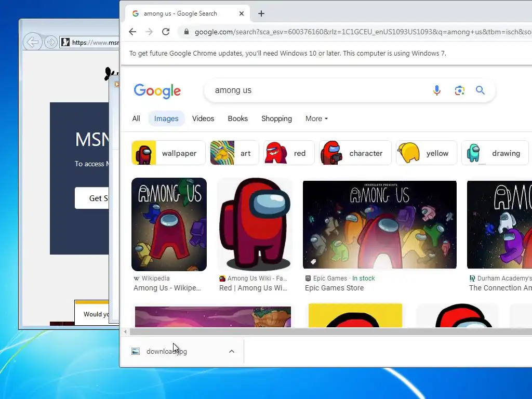Image resolution: width=532 pixels, height=399 pixels.
Task: Click the download file image icon
Action: pyautogui.click(x=136, y=352)
